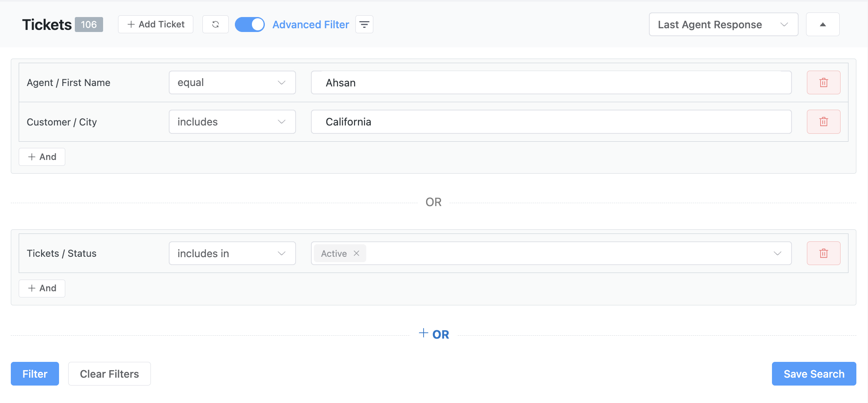
Task: Delete the Agent / First Name filter row
Action: [x=824, y=82]
